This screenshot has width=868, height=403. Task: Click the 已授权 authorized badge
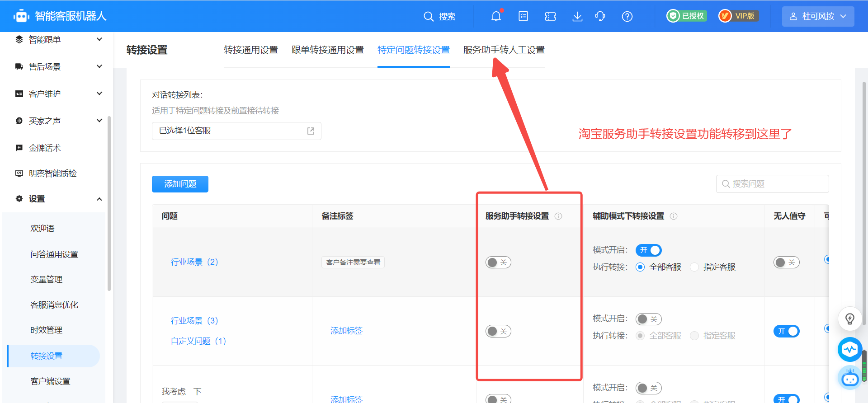tap(686, 16)
